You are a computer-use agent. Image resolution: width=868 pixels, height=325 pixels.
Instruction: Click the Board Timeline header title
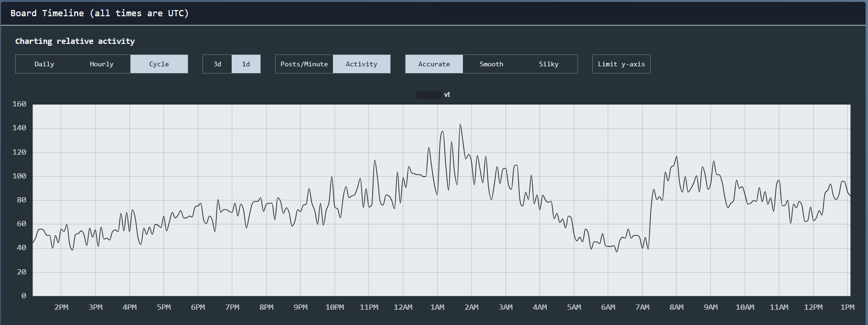click(x=99, y=13)
